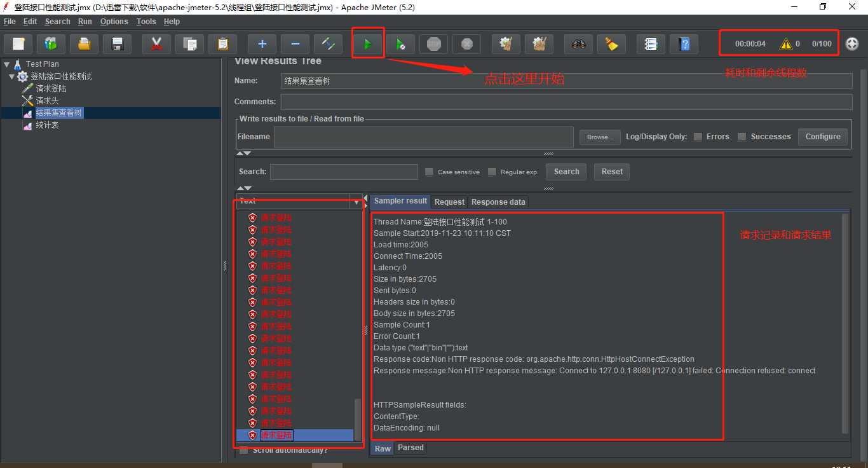Select 结果集查看树 listener in tree
The image size is (868, 468).
59,113
